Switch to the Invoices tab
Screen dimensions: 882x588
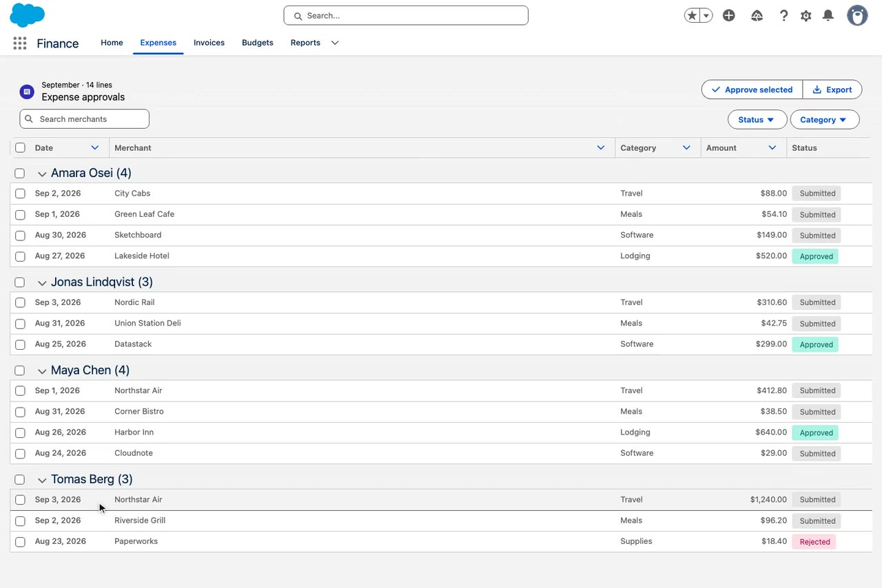coord(209,43)
